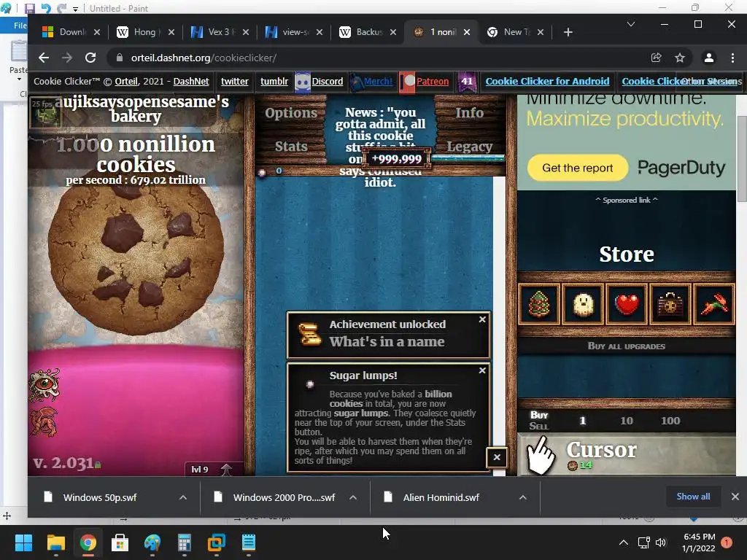Open the volume control in tray
This screenshot has height=560, width=747.
[x=661, y=542]
